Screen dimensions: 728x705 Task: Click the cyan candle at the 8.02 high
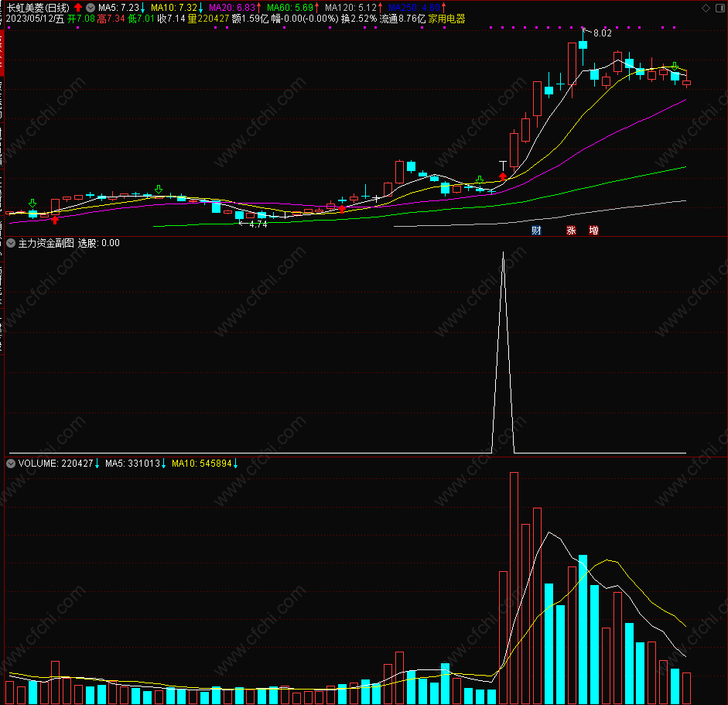tap(583, 45)
